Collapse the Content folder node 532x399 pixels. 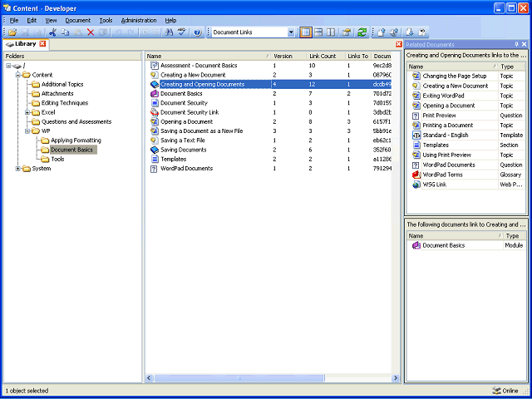point(18,75)
